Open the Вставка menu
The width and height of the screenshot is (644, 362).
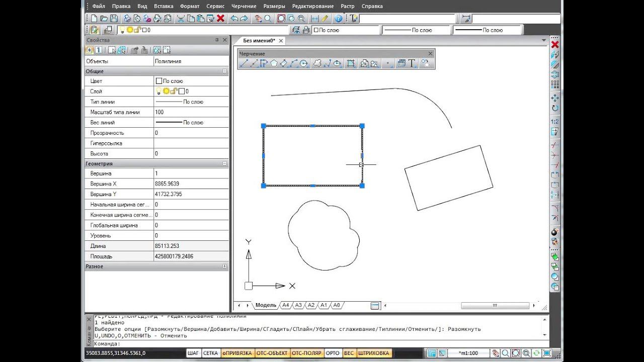[163, 6]
